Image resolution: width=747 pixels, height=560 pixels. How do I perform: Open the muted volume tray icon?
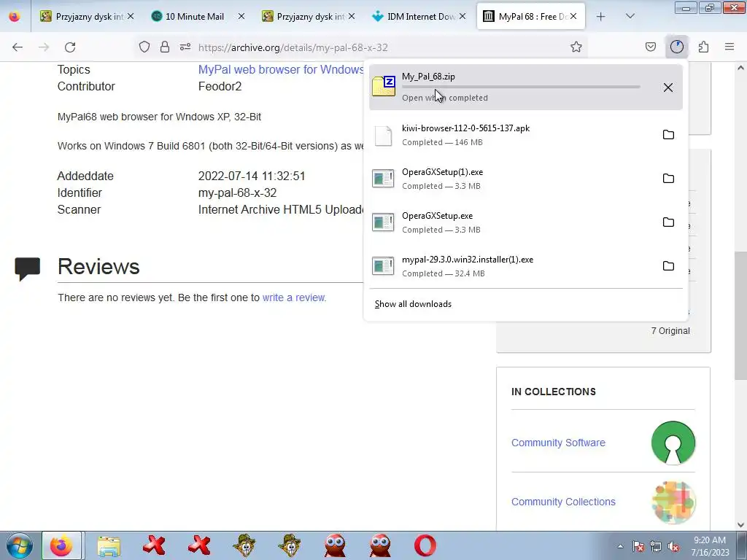(x=673, y=546)
